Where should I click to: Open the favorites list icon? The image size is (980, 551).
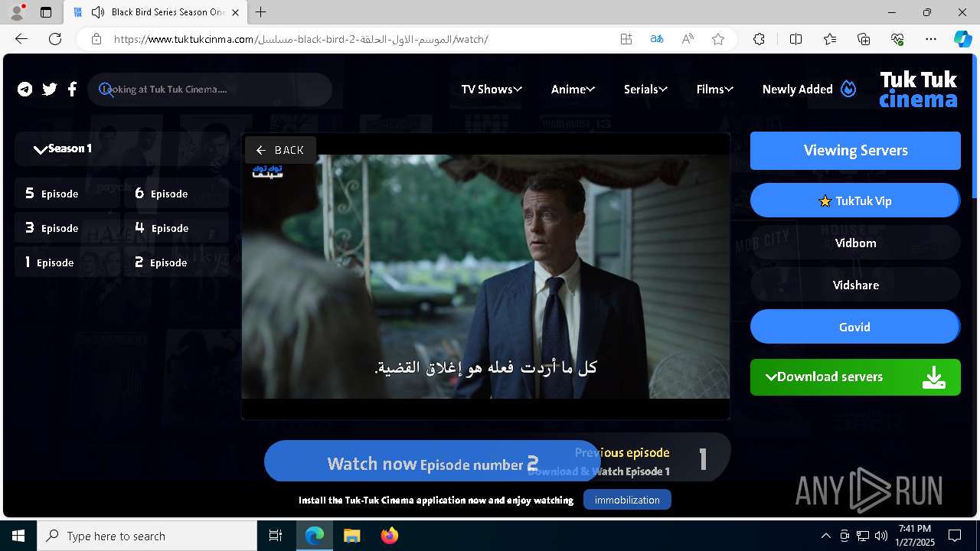[x=830, y=39]
